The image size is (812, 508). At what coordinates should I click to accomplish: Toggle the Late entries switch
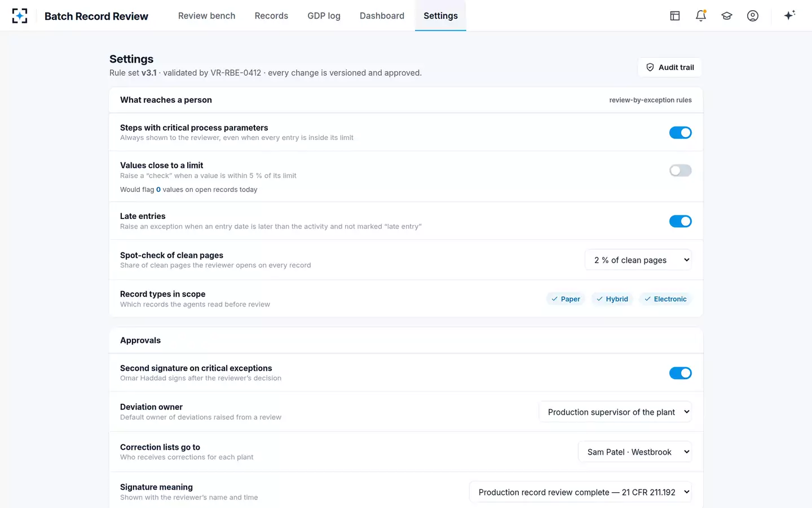tap(680, 221)
